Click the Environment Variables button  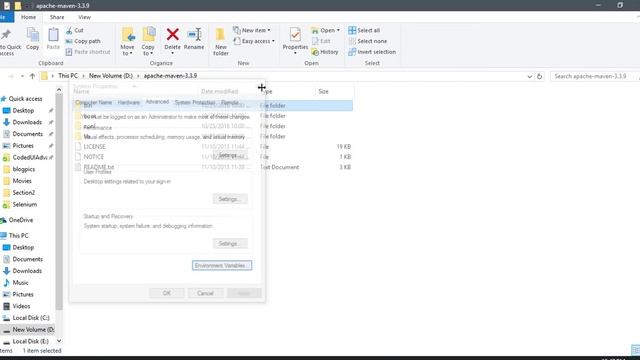click(222, 265)
